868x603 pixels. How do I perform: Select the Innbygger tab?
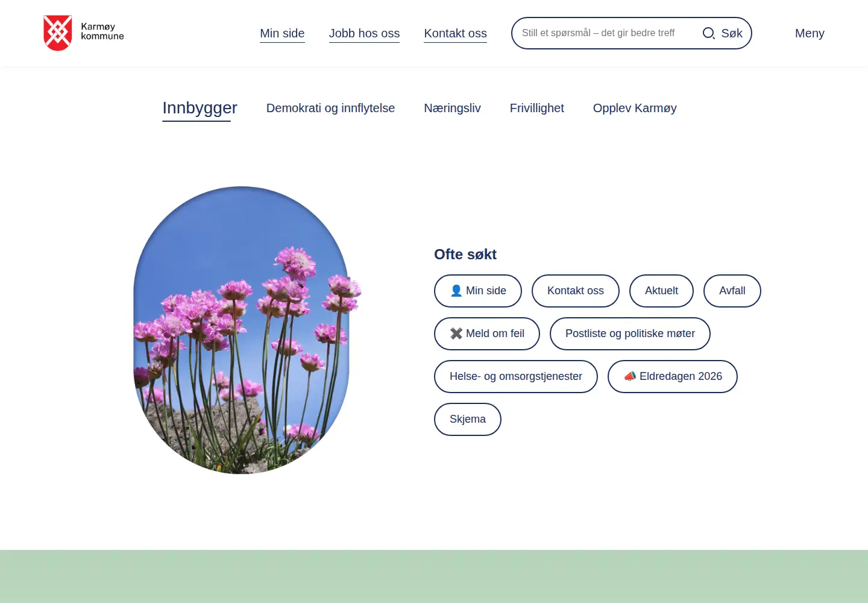[200, 108]
